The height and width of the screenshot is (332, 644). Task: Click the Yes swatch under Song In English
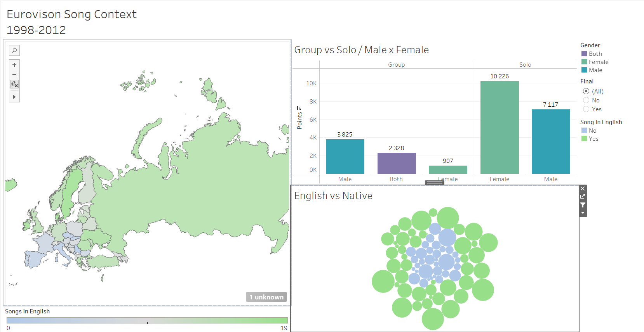584,139
